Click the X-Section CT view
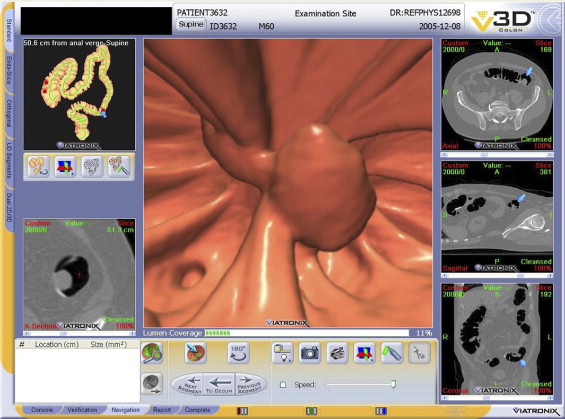The height and width of the screenshot is (419, 565). (x=79, y=275)
